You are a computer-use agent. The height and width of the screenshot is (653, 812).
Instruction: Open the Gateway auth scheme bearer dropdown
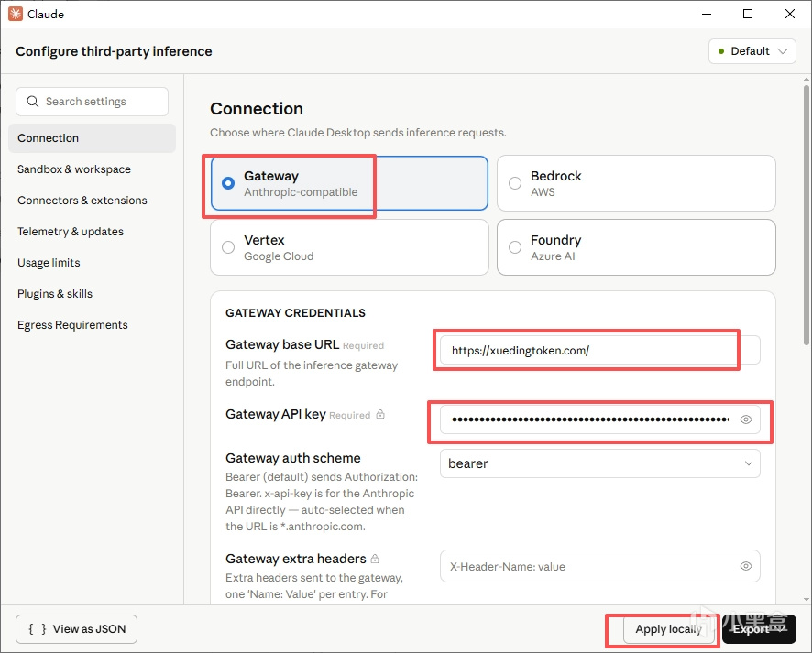pyautogui.click(x=599, y=463)
